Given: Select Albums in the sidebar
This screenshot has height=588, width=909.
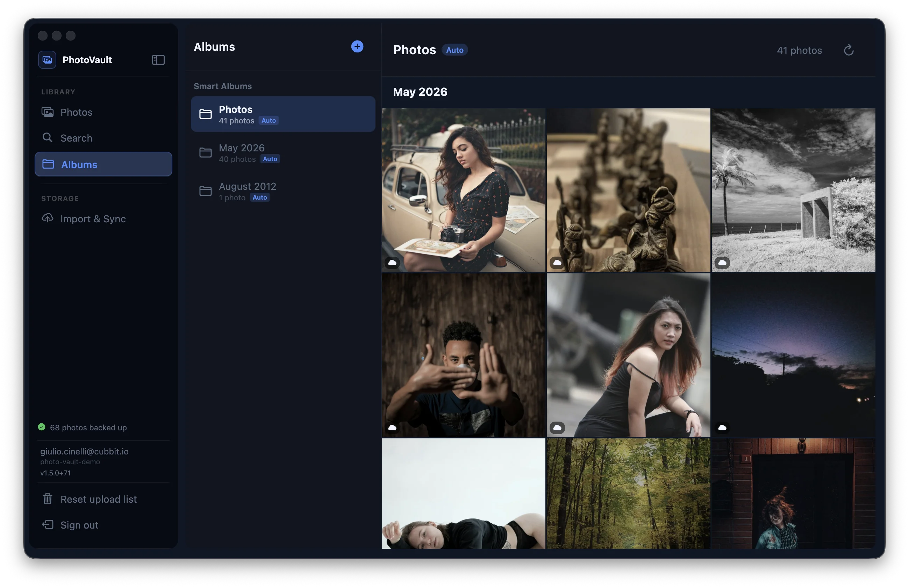Looking at the screenshot, I should coord(103,164).
